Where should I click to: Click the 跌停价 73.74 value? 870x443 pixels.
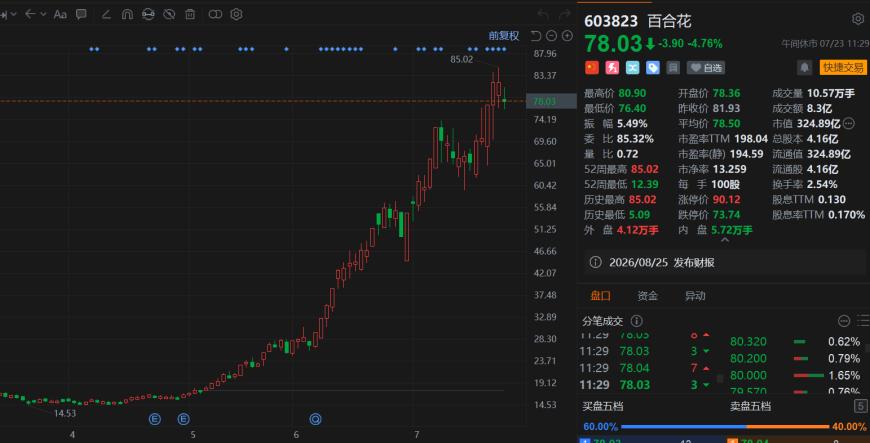pos(726,214)
